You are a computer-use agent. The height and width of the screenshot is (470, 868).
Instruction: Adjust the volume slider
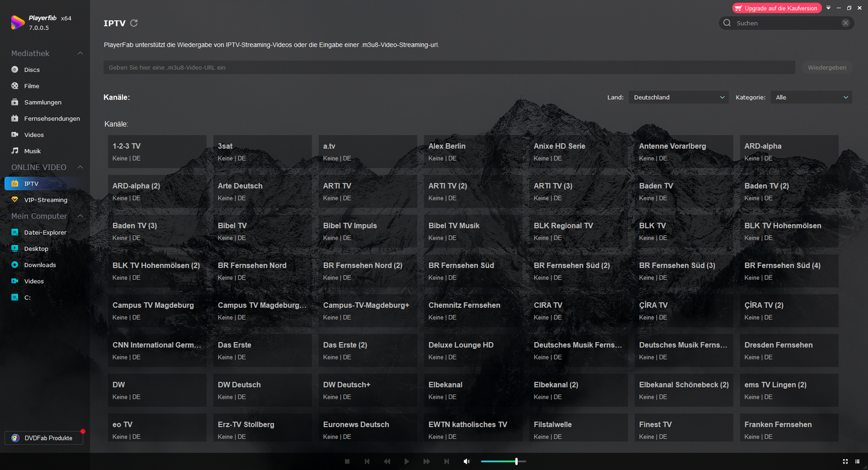[x=516, y=461]
